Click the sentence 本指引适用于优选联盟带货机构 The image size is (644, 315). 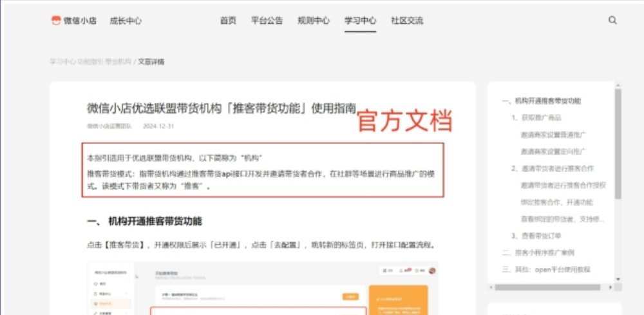click(175, 158)
